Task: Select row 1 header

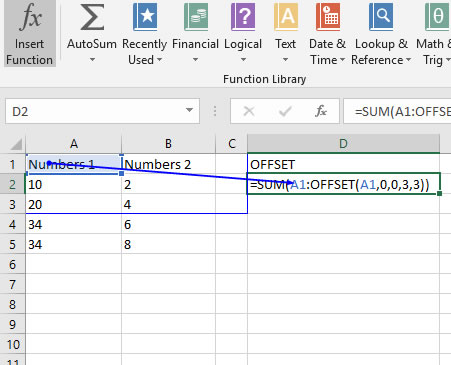Action: 13,164
